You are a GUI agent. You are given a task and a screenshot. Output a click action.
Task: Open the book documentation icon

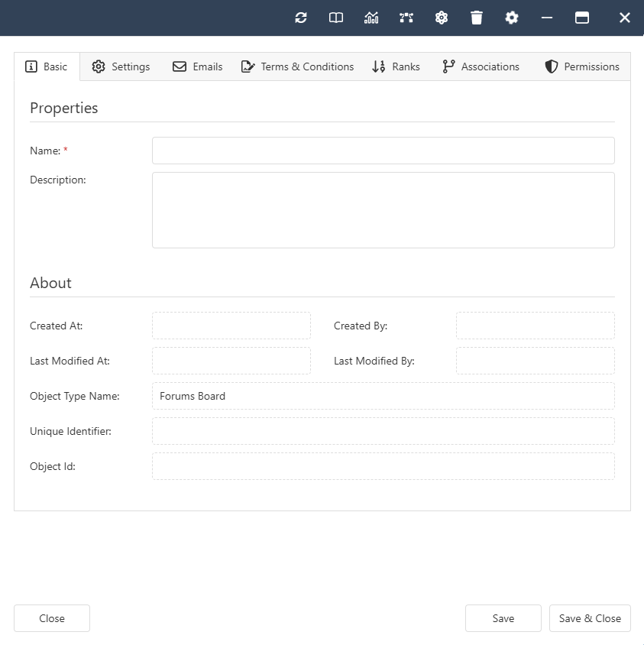pos(336,18)
